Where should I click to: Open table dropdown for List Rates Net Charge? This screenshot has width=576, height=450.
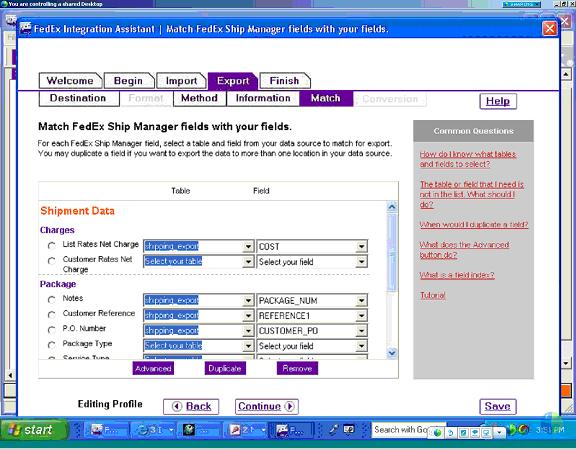click(248, 246)
